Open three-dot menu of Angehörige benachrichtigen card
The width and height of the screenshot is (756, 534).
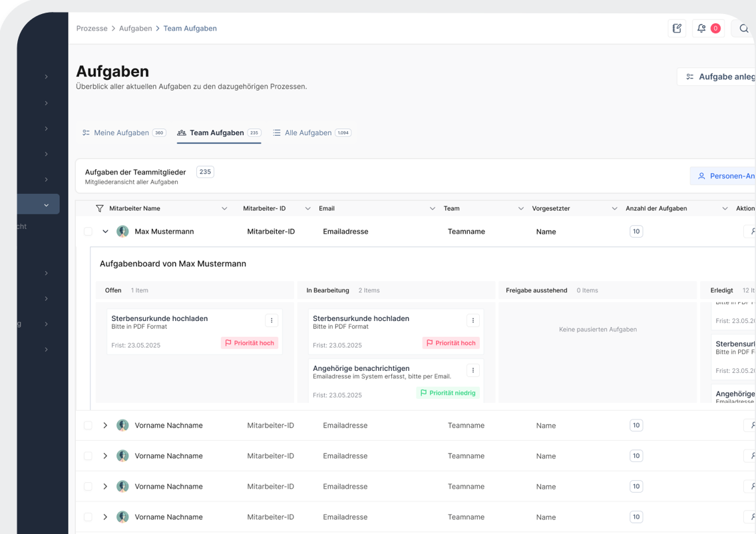(x=473, y=370)
